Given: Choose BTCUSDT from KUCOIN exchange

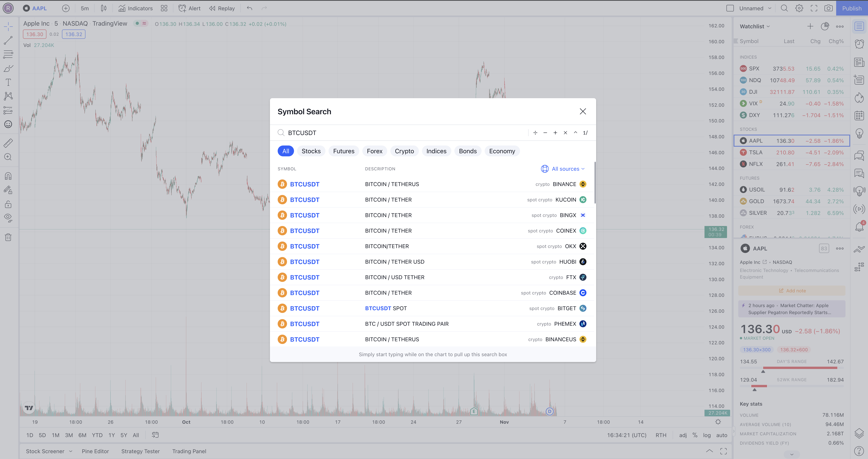Looking at the screenshot, I should (x=433, y=200).
